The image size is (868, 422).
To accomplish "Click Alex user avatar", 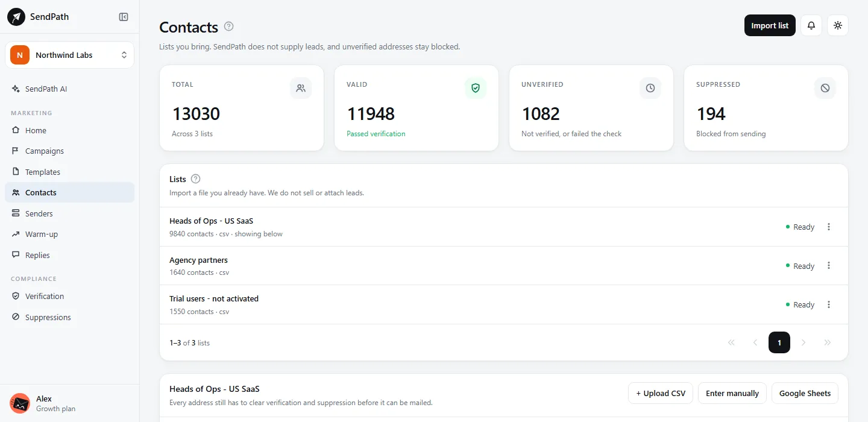I will tap(20, 403).
